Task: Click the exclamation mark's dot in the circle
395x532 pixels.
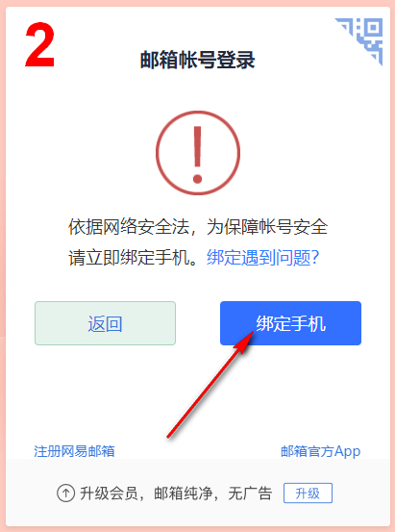Action: (198, 179)
